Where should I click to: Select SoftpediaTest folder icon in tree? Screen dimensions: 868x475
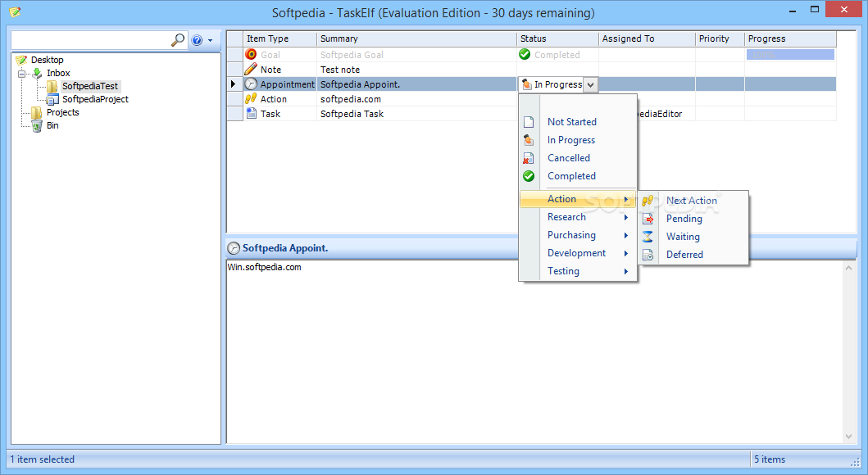click(x=52, y=86)
